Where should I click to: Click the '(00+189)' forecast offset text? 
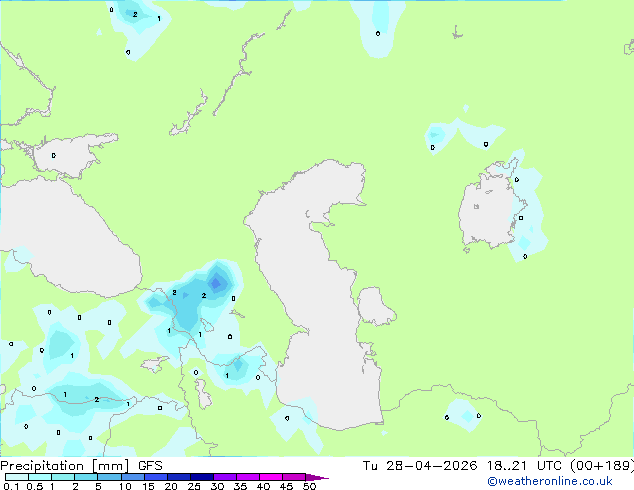[602, 466]
